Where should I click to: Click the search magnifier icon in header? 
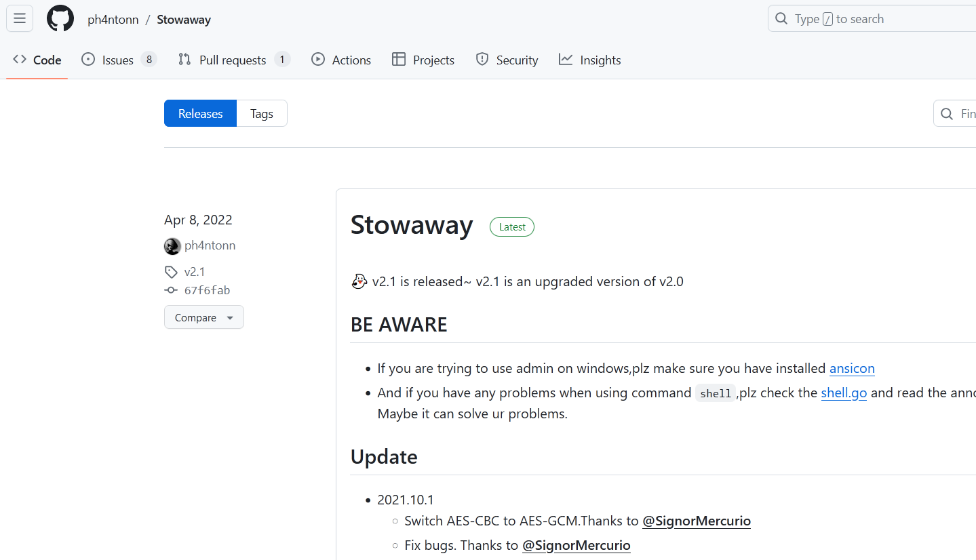[x=781, y=19]
